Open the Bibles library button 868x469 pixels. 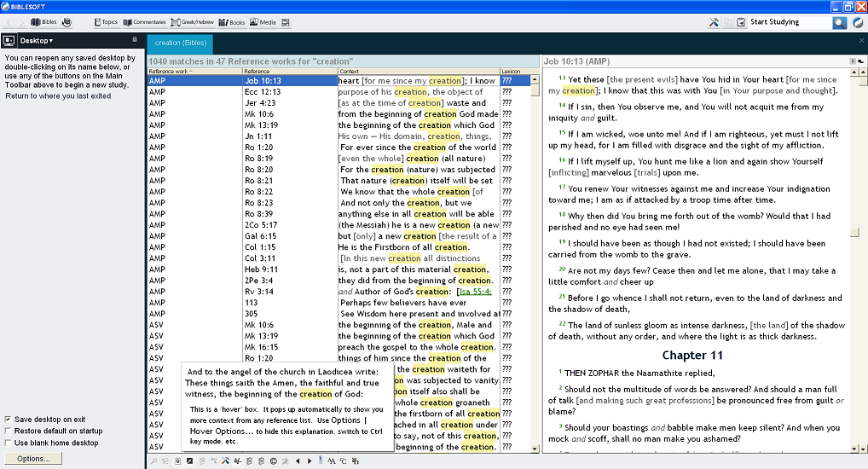click(x=43, y=22)
